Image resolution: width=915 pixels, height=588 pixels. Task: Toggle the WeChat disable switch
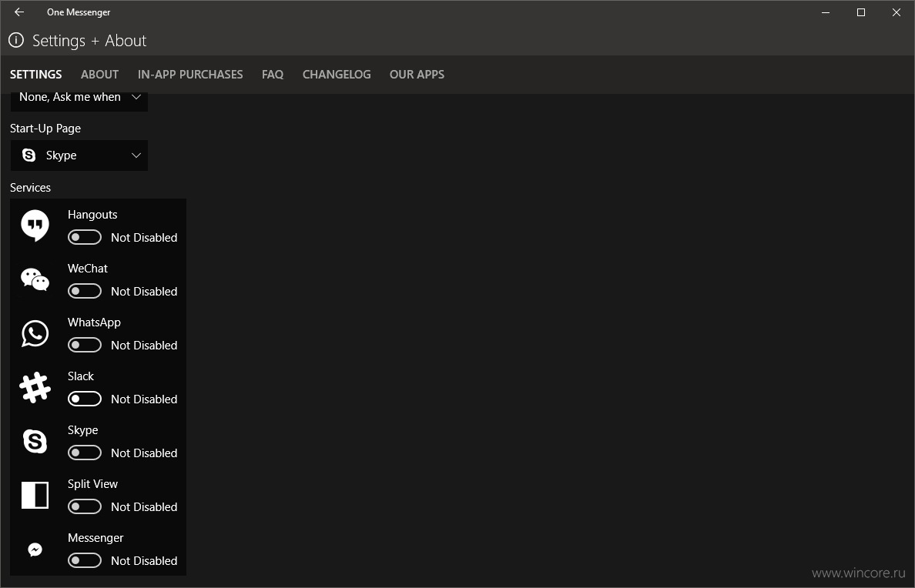point(85,291)
